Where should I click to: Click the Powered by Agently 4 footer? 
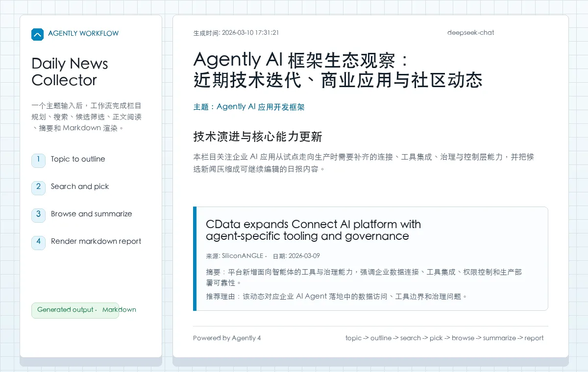click(227, 338)
